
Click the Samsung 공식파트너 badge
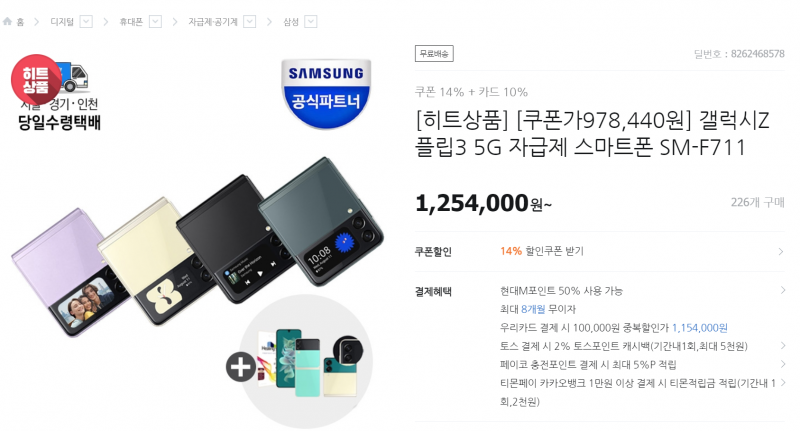(x=327, y=93)
